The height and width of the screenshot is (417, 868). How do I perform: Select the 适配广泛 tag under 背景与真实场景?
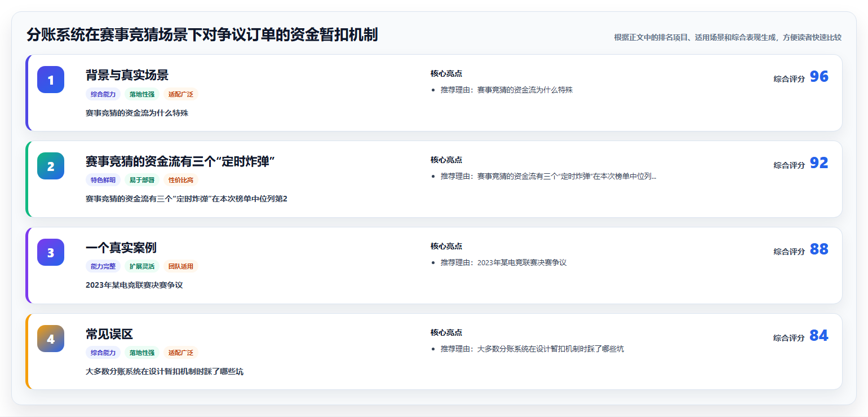181,94
